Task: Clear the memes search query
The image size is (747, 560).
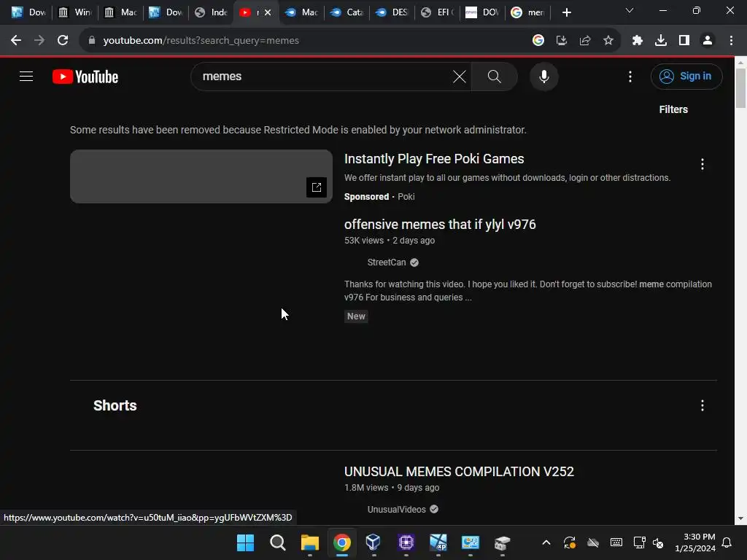Action: click(x=460, y=77)
